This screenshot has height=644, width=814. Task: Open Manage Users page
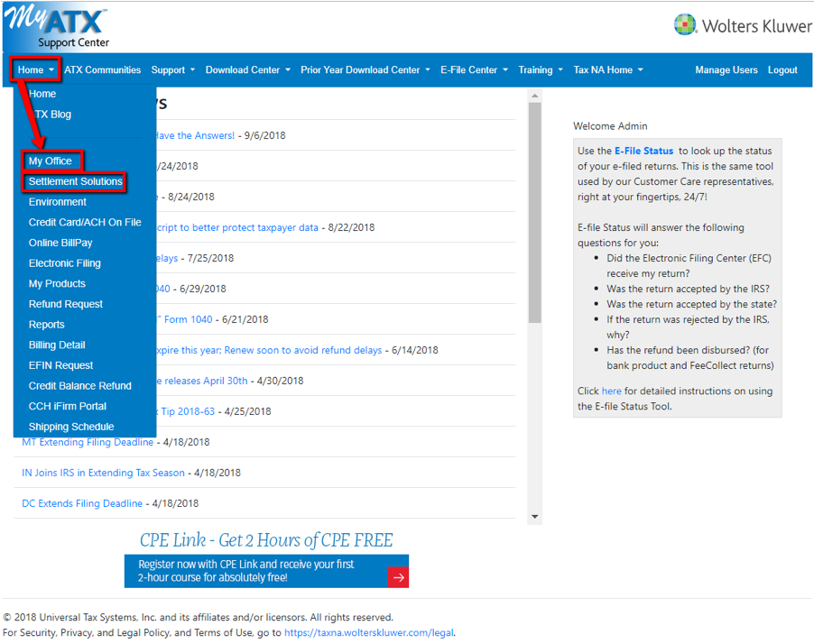(726, 70)
